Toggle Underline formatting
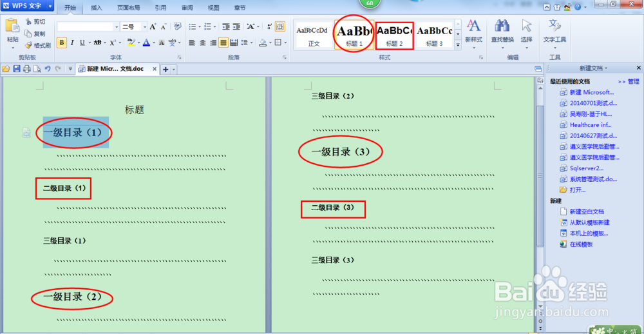The height and width of the screenshot is (334, 644). pos(82,43)
